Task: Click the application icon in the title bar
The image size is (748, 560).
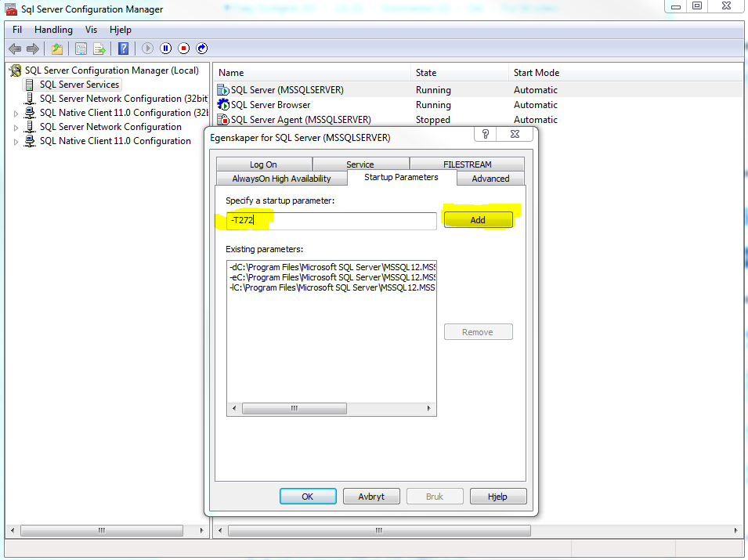Action: [x=11, y=9]
